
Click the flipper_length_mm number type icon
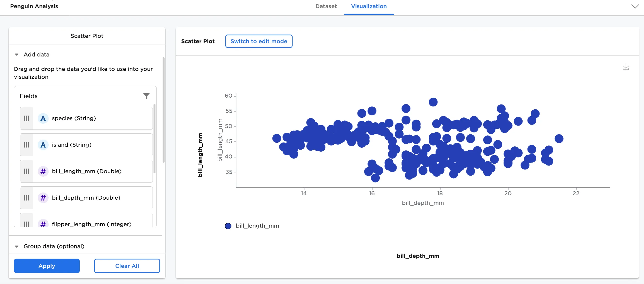tap(43, 224)
